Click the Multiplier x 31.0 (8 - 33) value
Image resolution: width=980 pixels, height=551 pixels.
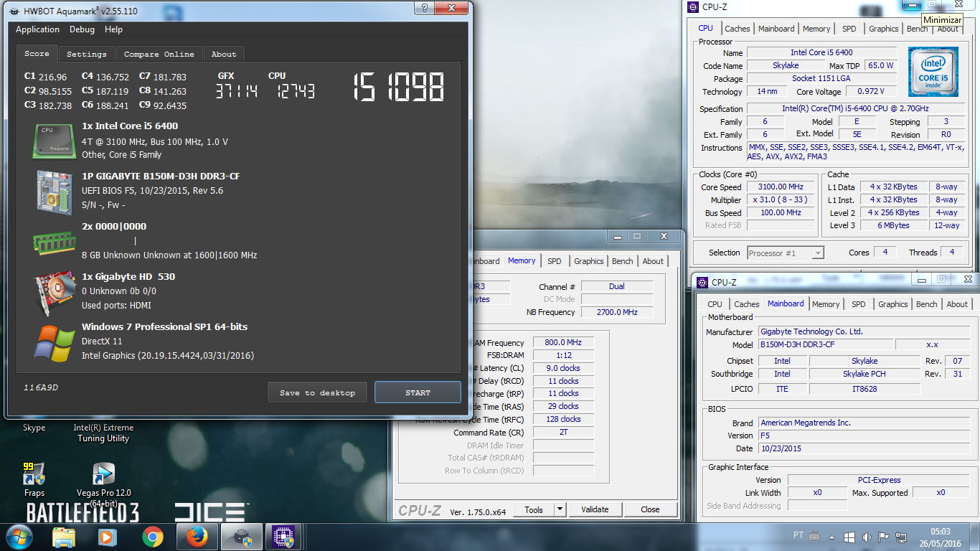pos(781,200)
